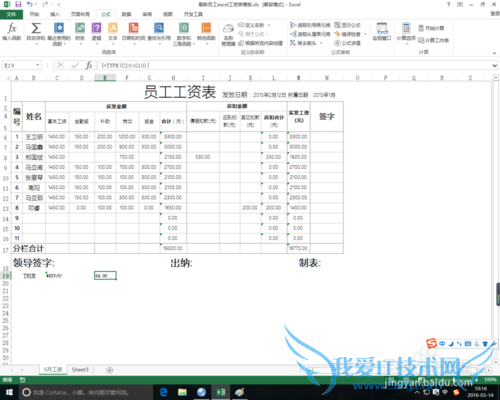Click Trace Precedents (追踪引用单元格)
500x400 pixels.
click(310, 25)
